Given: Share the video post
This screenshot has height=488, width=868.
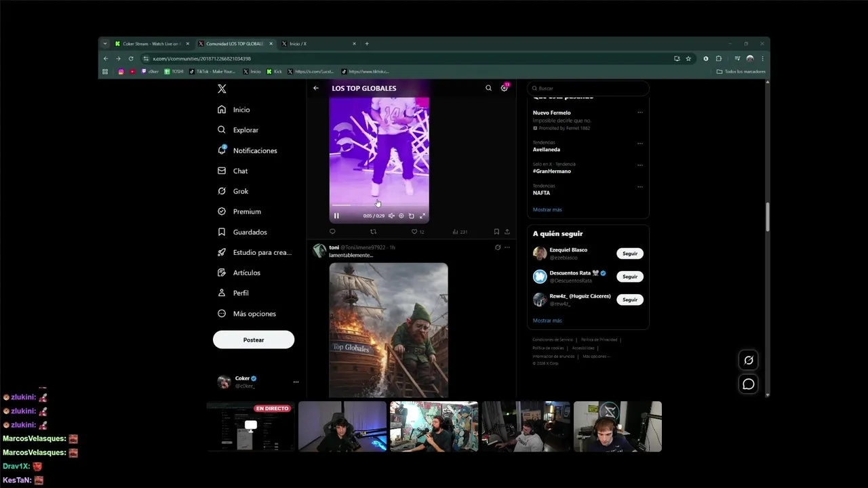Looking at the screenshot, I should (x=507, y=232).
